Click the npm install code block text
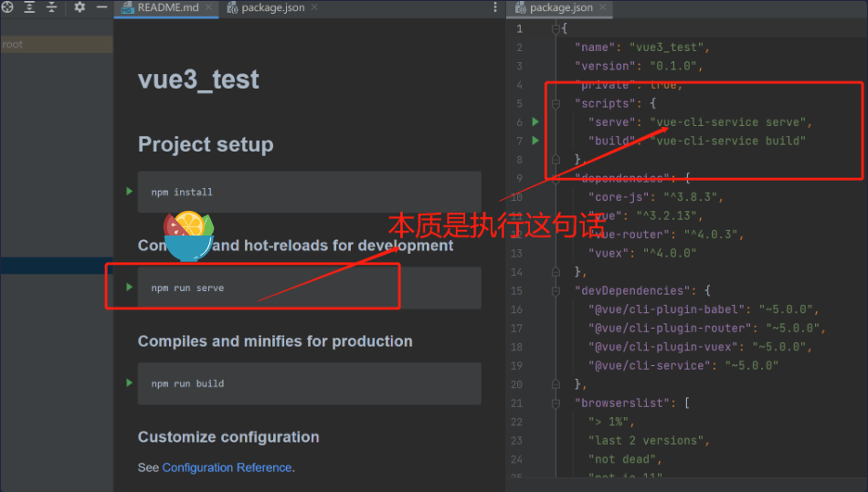Viewport: 868px width, 492px height. pos(182,193)
